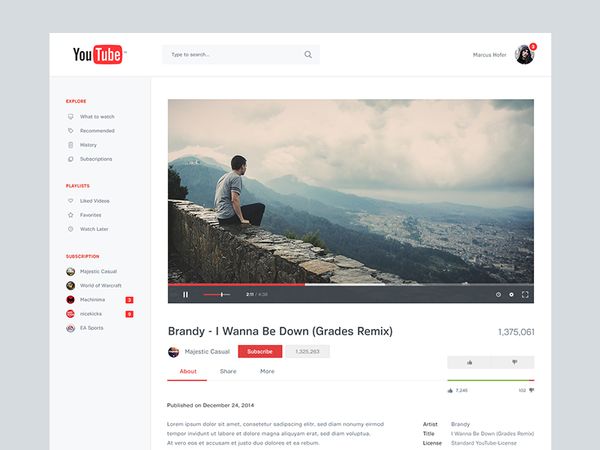Click Machinima's red unread badge

click(129, 300)
